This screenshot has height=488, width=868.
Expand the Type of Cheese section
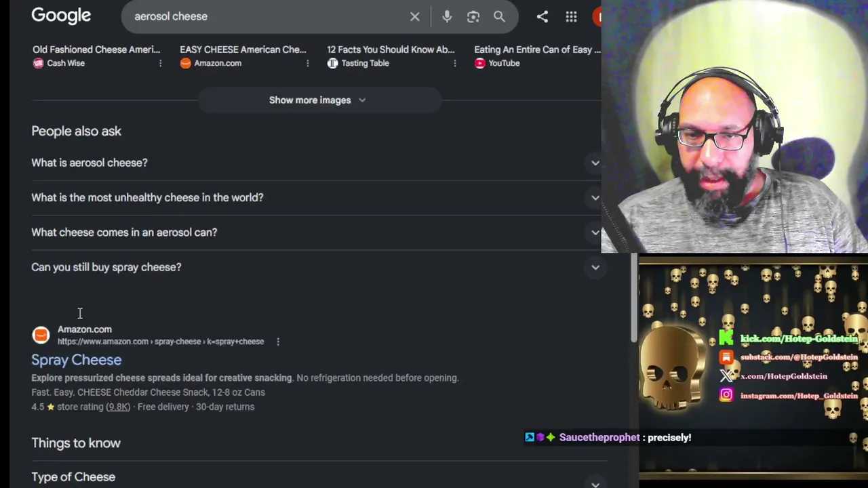pyautogui.click(x=319, y=477)
